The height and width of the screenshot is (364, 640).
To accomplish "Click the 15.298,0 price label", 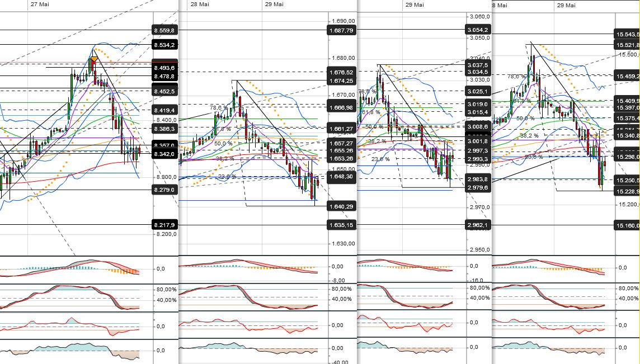I will pyautogui.click(x=627, y=157).
